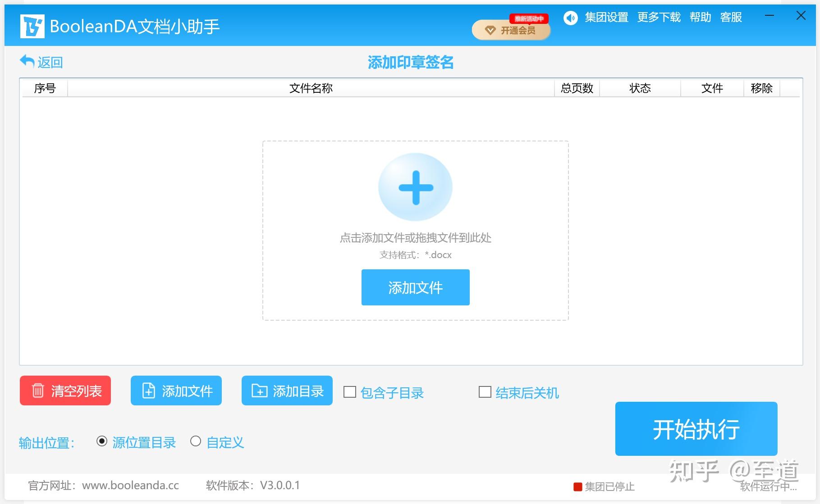Click the 序号 column header
The width and height of the screenshot is (820, 504).
coord(45,88)
